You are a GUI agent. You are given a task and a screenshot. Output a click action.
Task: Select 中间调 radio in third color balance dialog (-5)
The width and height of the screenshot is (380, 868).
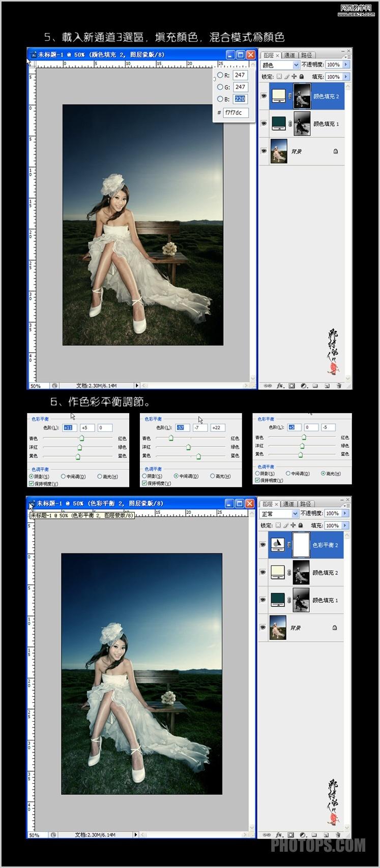(x=288, y=474)
